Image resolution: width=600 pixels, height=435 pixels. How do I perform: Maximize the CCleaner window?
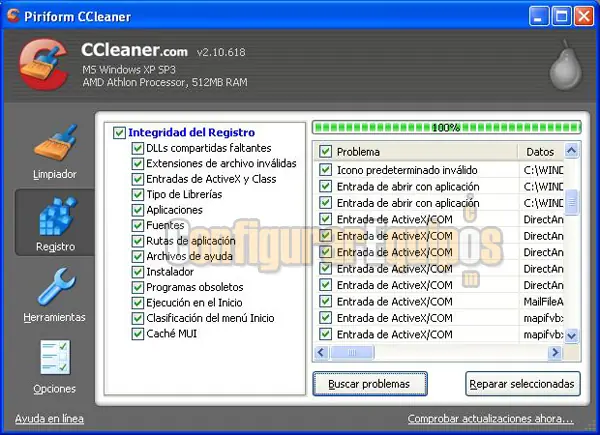click(x=561, y=16)
